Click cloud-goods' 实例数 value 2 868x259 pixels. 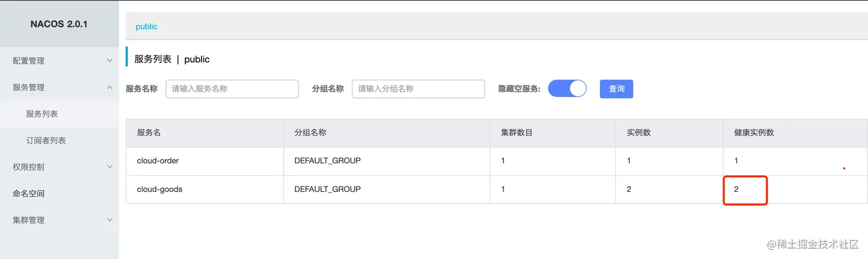629,189
